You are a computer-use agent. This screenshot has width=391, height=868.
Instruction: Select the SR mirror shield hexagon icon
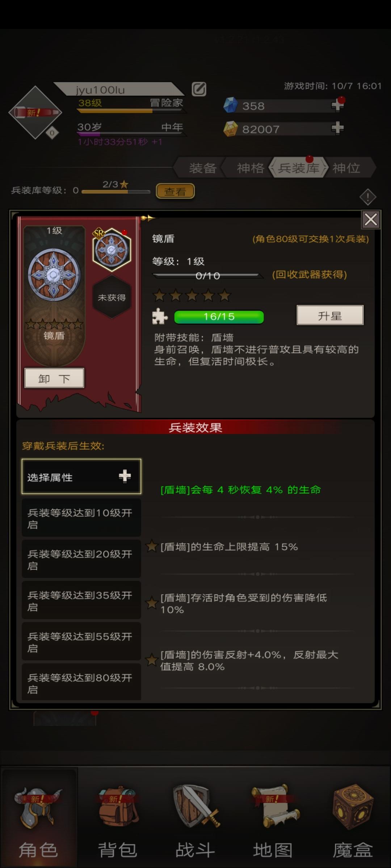pyautogui.click(x=112, y=250)
